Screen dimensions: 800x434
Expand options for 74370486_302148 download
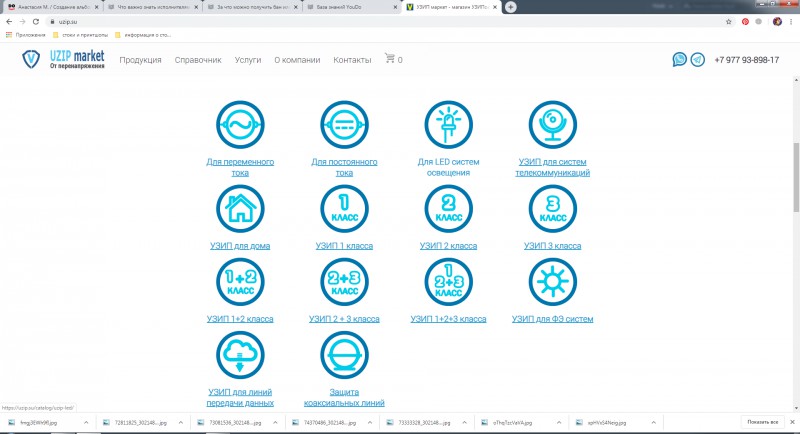[370, 423]
